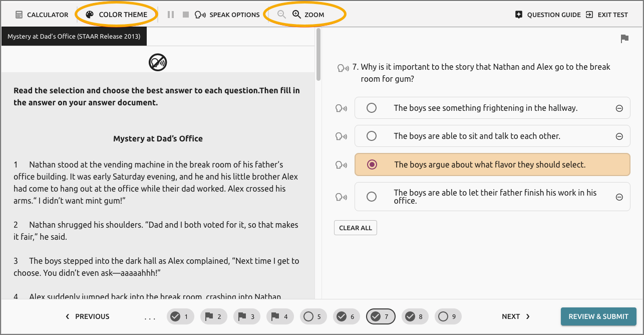Select 'The boys see something frightening' radio

(372, 108)
